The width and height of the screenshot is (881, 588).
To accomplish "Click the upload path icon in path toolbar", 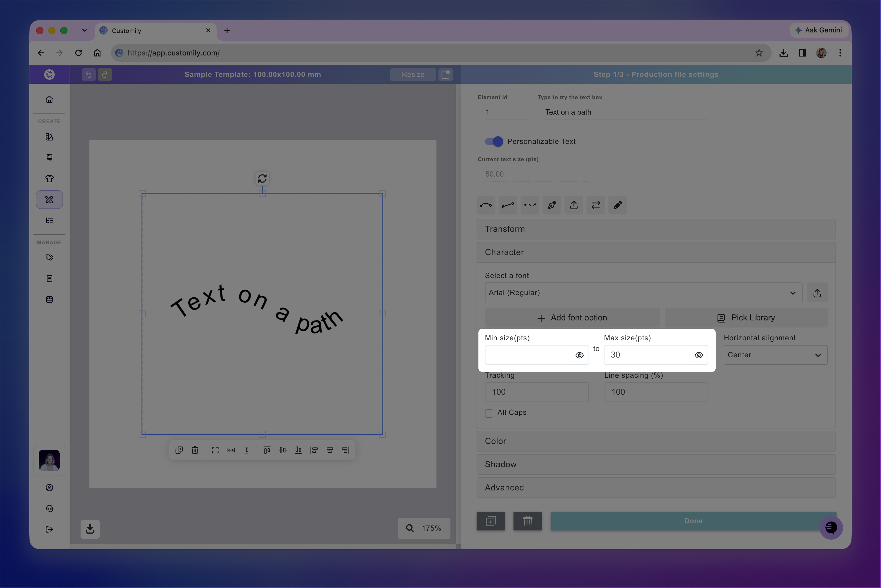I will [574, 205].
